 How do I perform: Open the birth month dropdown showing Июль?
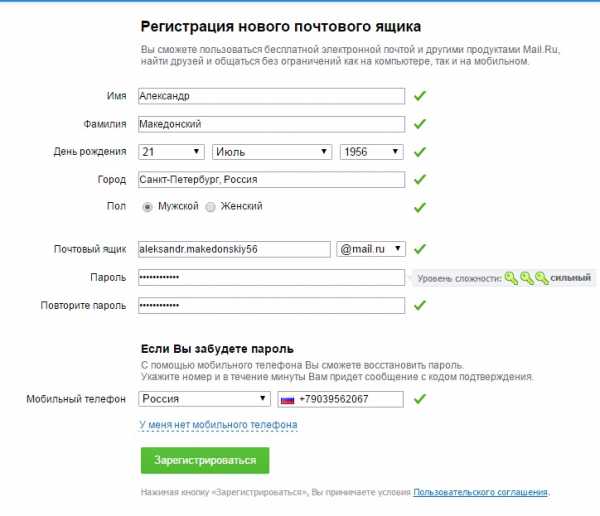(272, 152)
